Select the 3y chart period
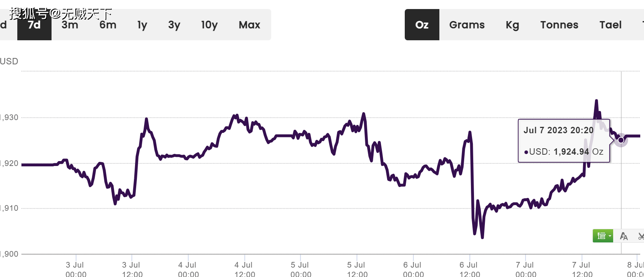This screenshot has height=277, width=644. click(x=174, y=25)
